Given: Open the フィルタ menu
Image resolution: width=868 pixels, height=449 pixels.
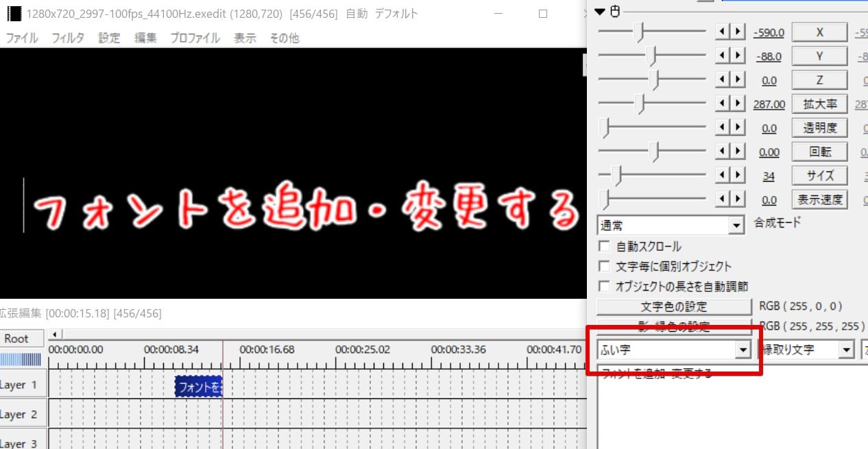Looking at the screenshot, I should pos(68,38).
